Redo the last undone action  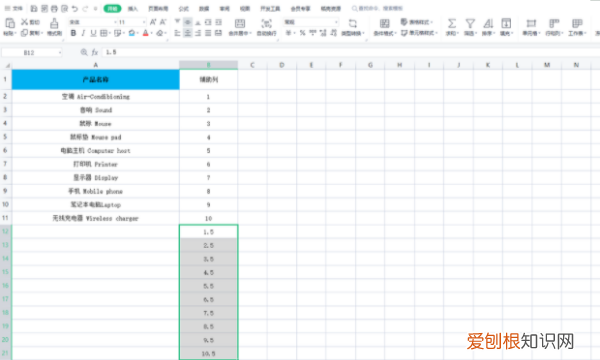coord(85,8)
